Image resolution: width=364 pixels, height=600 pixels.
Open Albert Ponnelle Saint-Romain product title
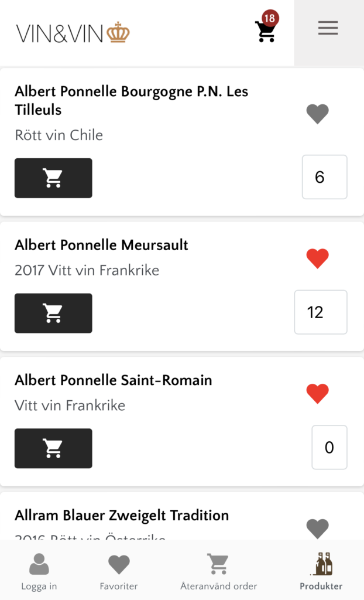pyautogui.click(x=113, y=380)
